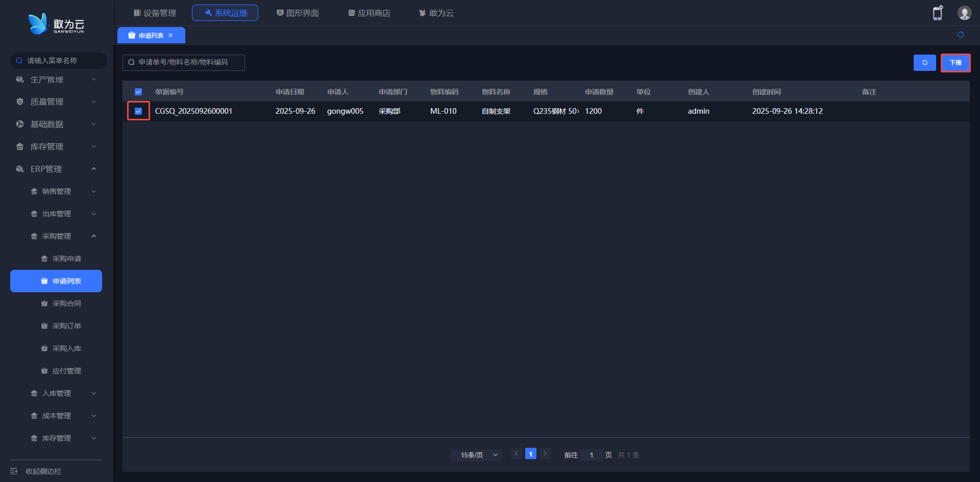Click 收起侧边栏 to collapse sidebar
This screenshot has width=980, height=482.
(x=43, y=471)
